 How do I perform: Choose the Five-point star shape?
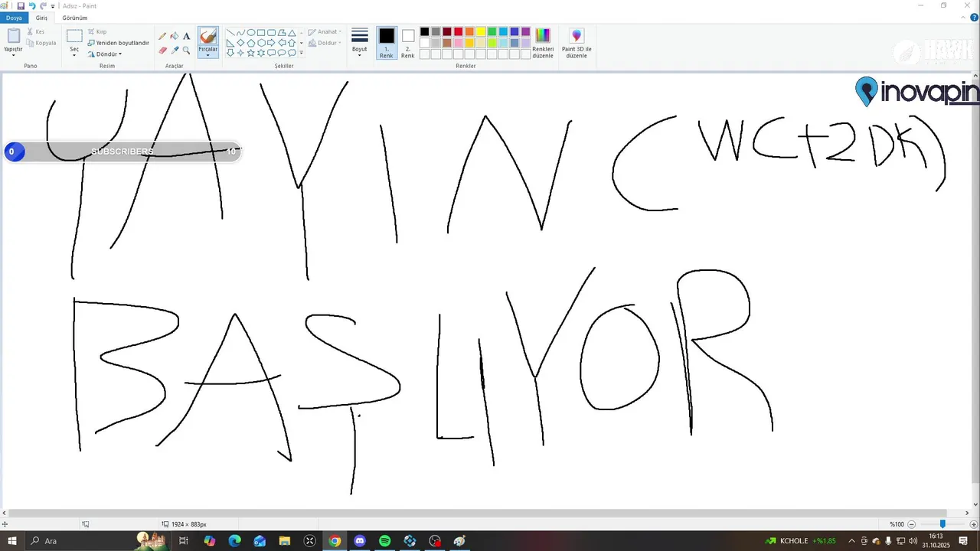[251, 53]
